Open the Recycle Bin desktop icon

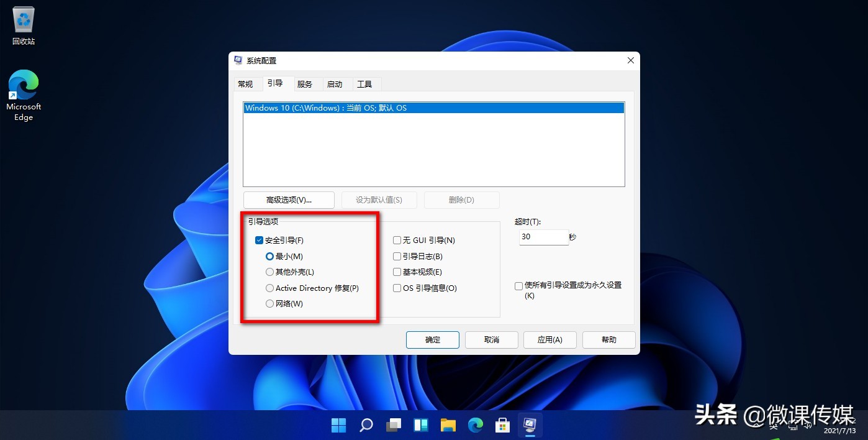pyautogui.click(x=24, y=26)
